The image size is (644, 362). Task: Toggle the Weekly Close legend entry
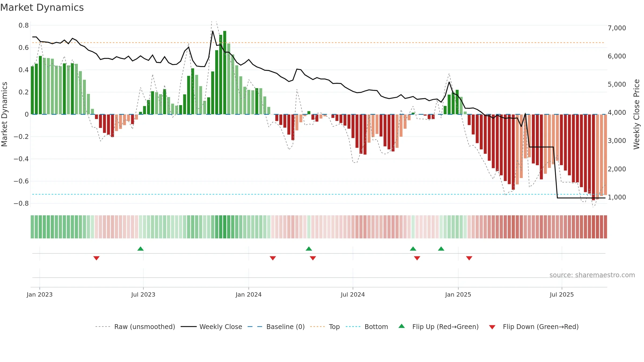point(211,327)
